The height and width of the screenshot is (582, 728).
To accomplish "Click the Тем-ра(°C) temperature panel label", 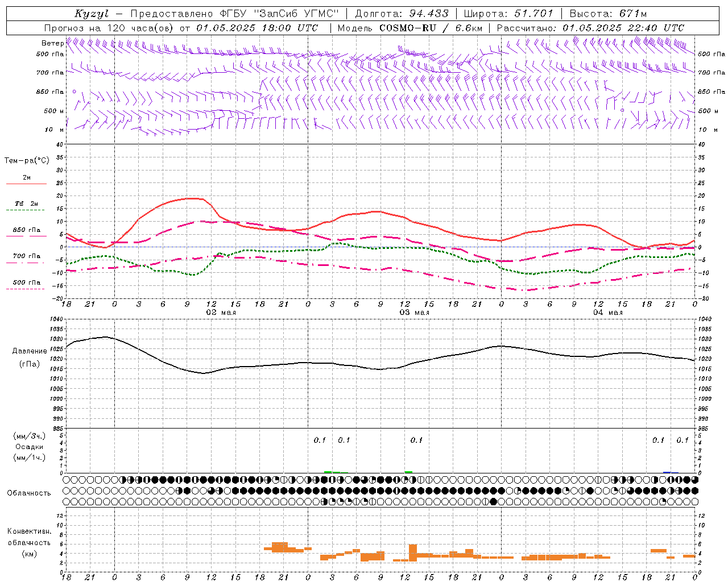I will coord(27,161).
